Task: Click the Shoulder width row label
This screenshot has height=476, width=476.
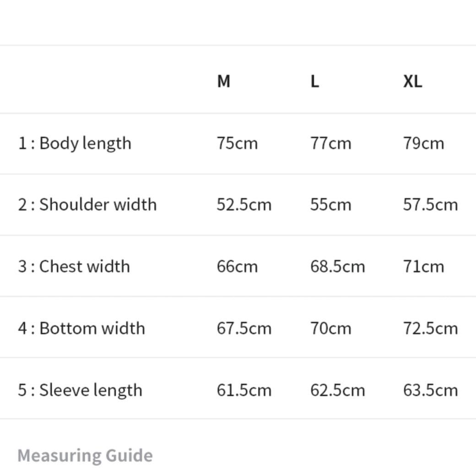Action: pos(87,204)
